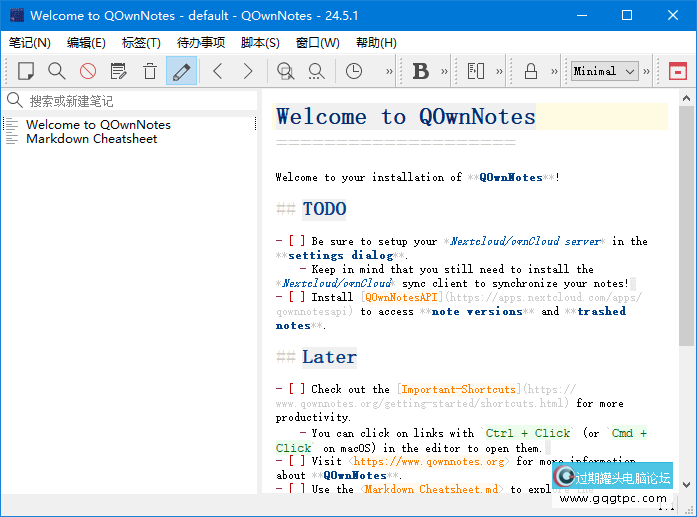Apply bold formatting with the B icon
Viewport: 697px width, 517px height.
pos(421,71)
